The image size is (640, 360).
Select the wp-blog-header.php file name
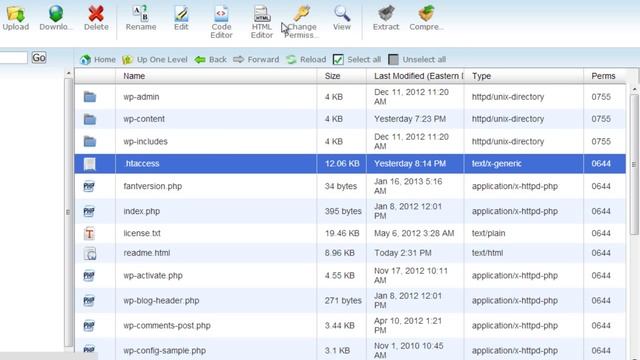(x=161, y=301)
